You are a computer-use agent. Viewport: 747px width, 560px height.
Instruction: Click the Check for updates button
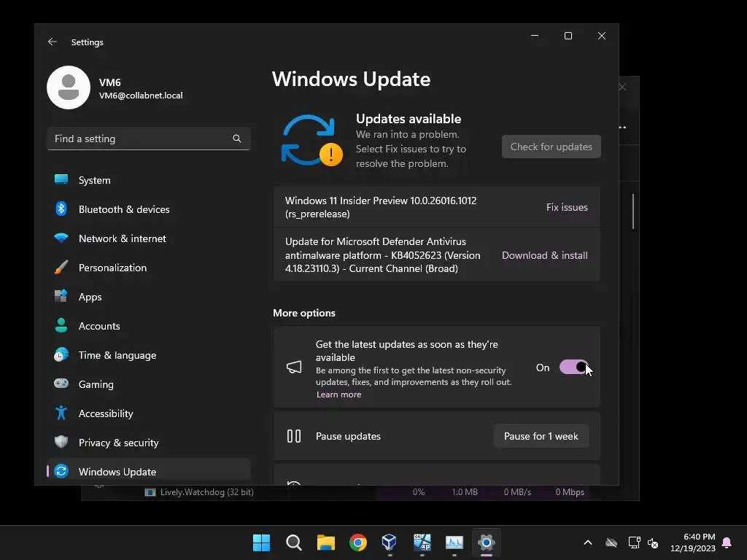click(551, 147)
